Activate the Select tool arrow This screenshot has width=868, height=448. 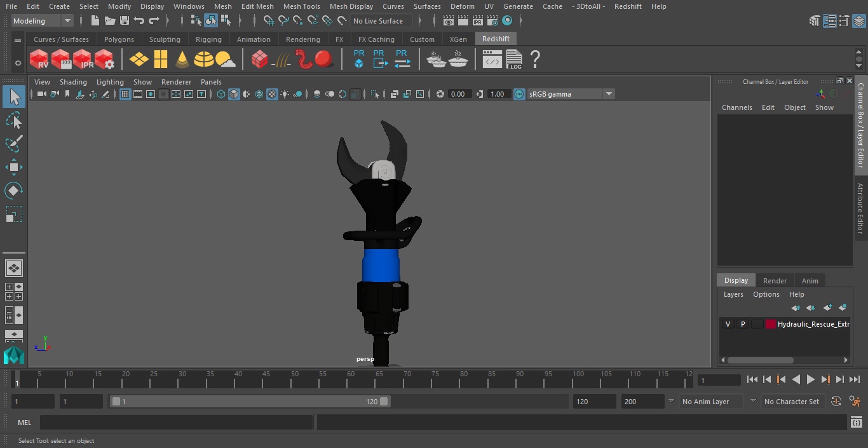click(14, 97)
